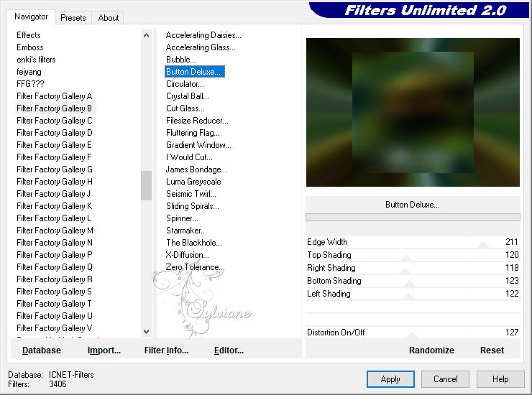Select the FFG??? category
532x395 pixels.
(30, 84)
